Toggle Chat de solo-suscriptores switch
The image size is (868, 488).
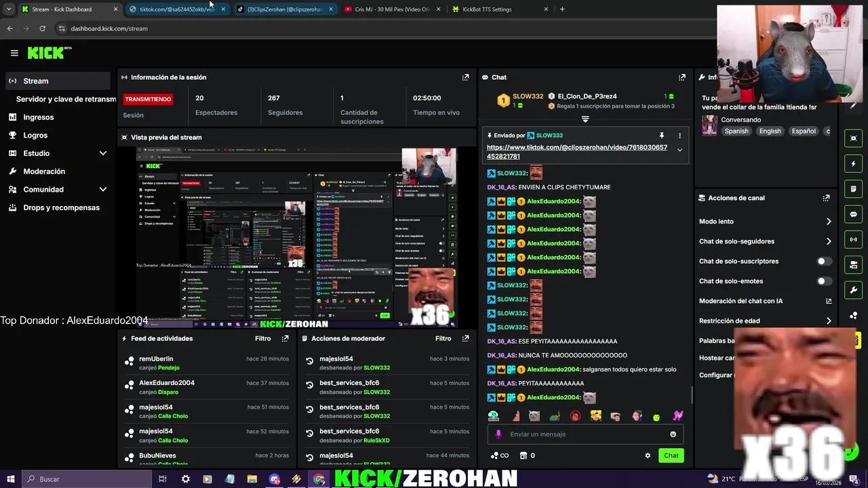(x=824, y=261)
